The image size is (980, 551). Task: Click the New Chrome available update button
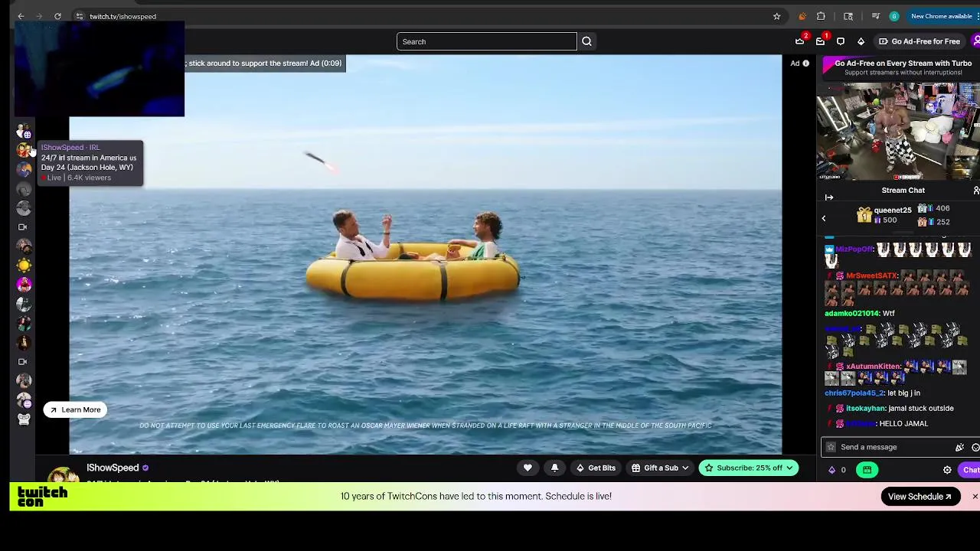(941, 16)
